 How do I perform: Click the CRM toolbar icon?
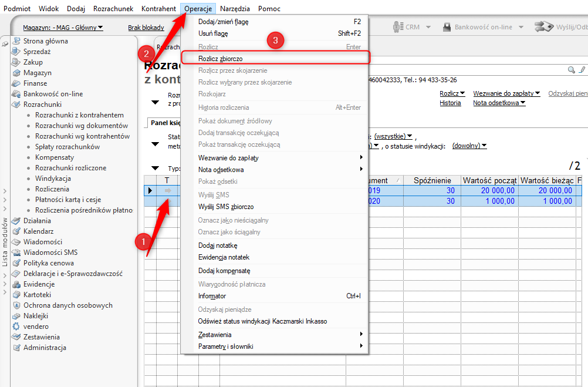[x=398, y=27]
